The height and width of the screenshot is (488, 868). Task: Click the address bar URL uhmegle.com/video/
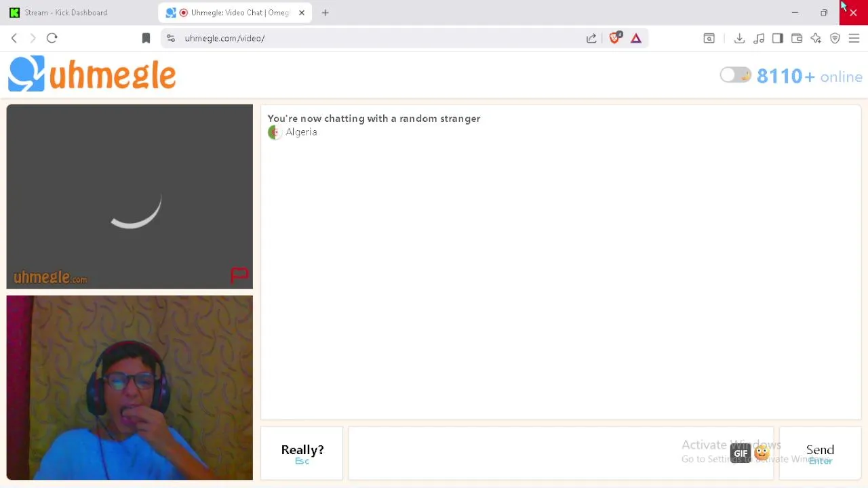pos(224,39)
